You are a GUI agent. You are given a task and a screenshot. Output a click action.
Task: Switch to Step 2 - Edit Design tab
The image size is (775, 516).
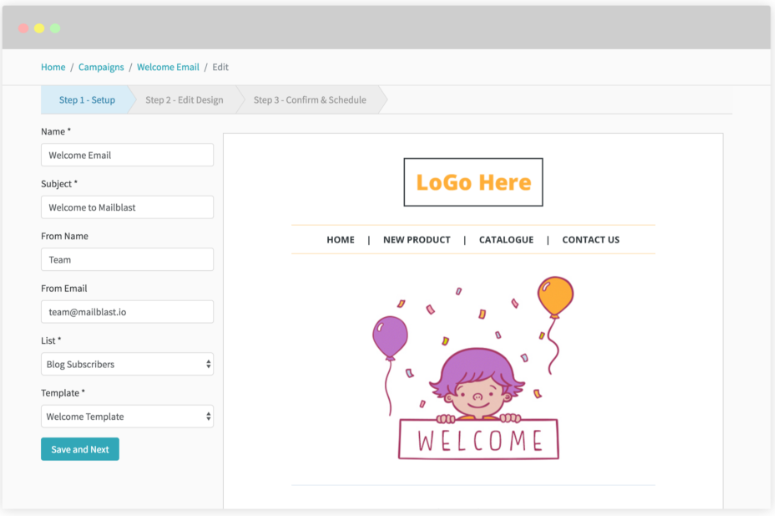tap(184, 100)
